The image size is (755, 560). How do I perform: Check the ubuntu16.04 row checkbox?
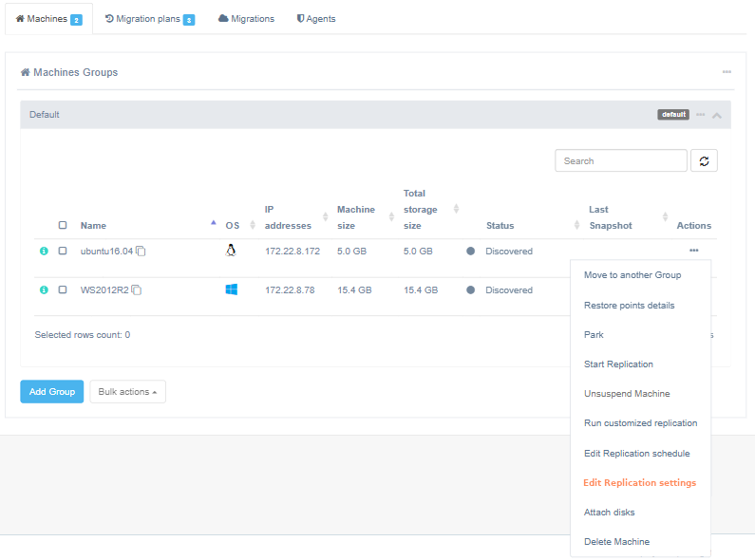coord(63,252)
